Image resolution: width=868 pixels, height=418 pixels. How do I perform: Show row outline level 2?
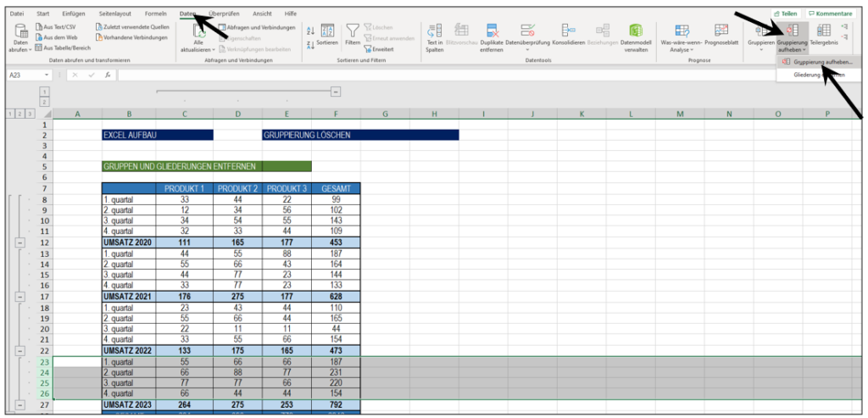[20, 114]
